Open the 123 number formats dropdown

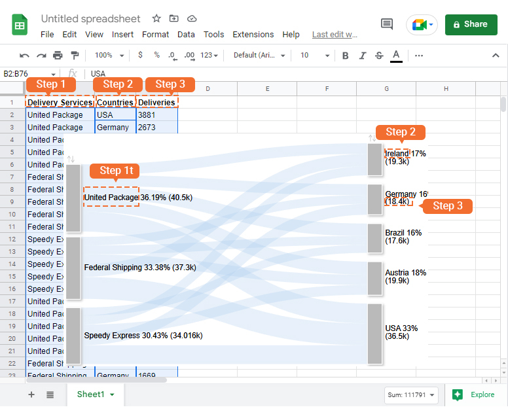(x=209, y=56)
